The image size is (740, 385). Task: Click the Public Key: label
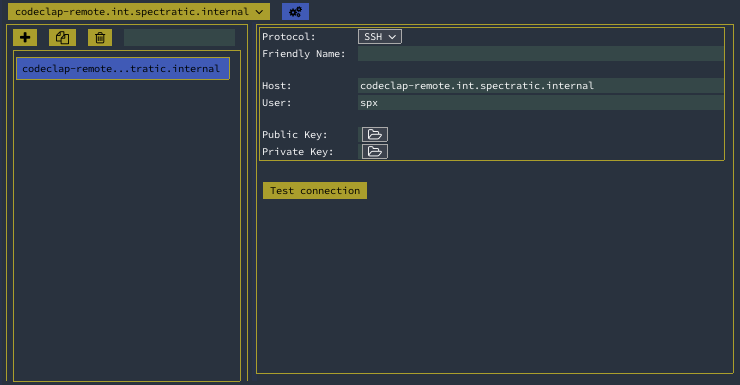coord(294,135)
